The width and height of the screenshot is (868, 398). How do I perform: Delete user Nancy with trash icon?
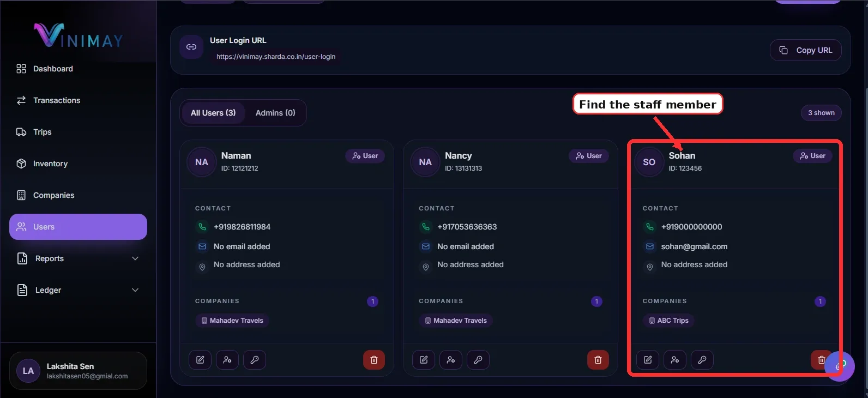coord(598,360)
